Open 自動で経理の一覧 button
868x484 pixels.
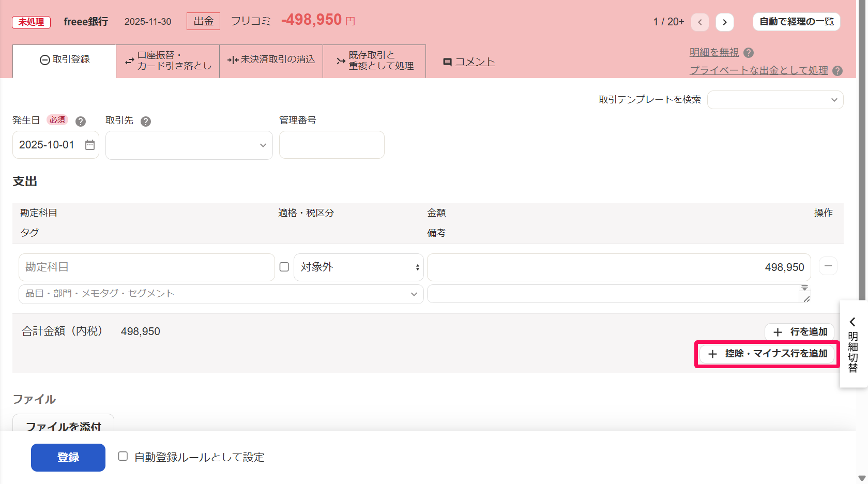(x=797, y=22)
